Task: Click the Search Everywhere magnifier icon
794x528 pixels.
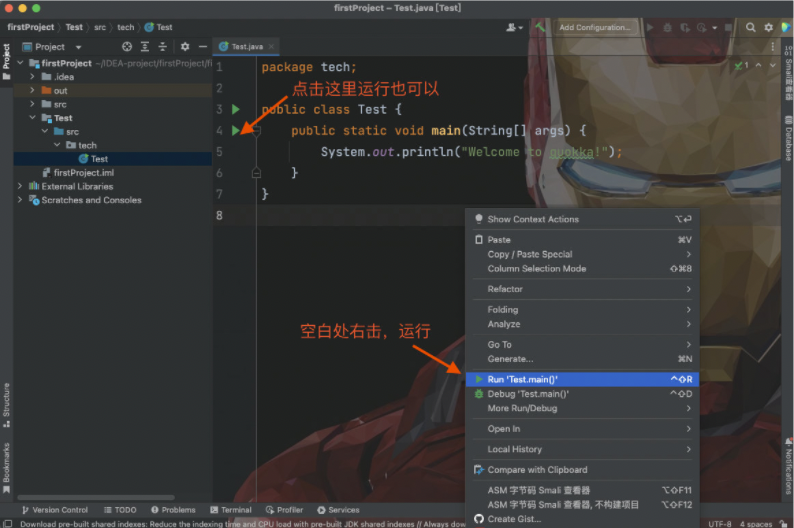Action: pos(750,27)
